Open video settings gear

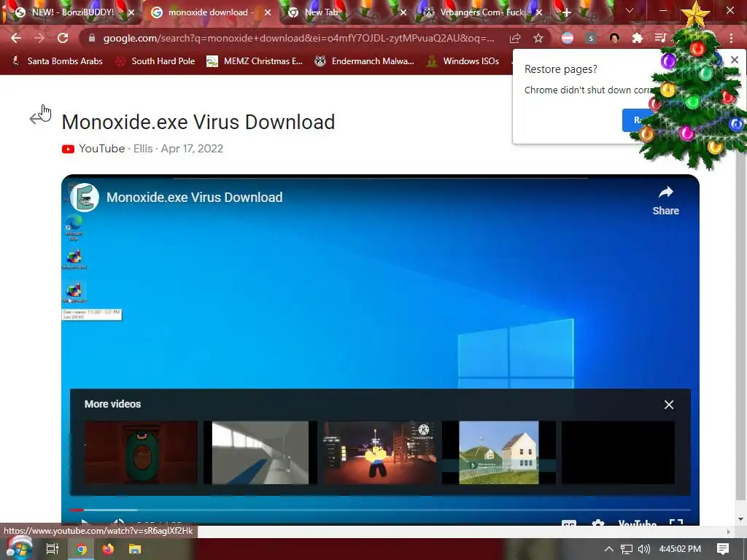pyautogui.click(x=598, y=524)
